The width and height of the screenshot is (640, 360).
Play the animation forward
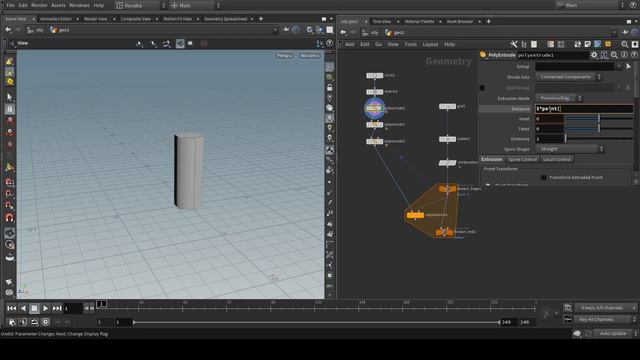coord(45,309)
